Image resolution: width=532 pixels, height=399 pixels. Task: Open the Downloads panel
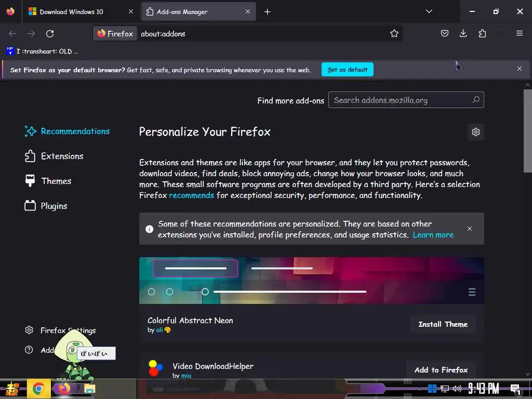tap(463, 33)
